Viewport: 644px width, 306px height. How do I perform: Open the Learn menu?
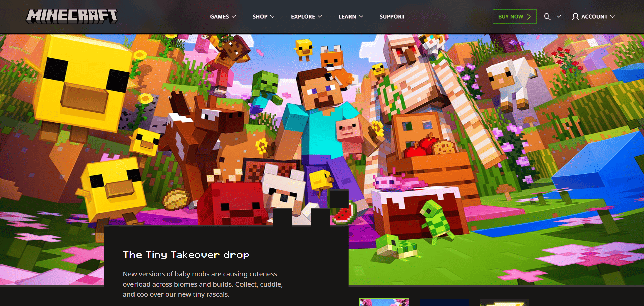click(347, 17)
